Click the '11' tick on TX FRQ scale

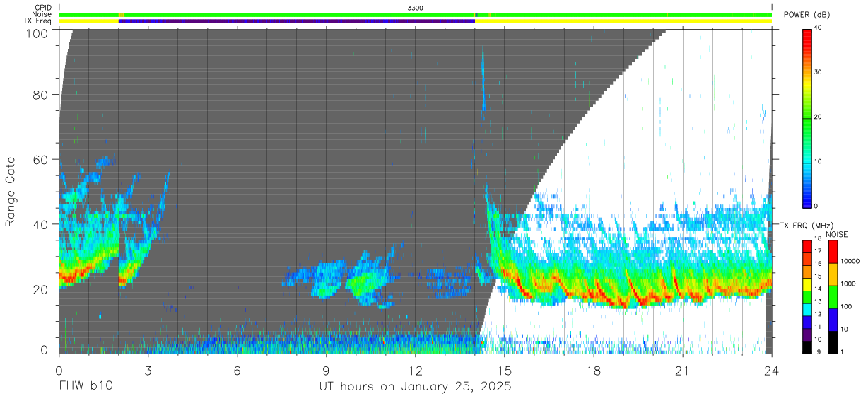click(x=819, y=327)
